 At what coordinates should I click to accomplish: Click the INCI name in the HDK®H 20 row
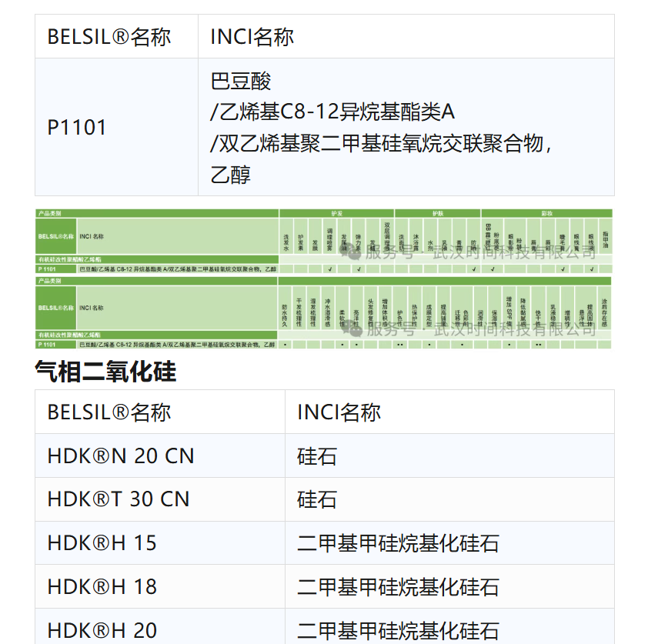click(x=398, y=629)
